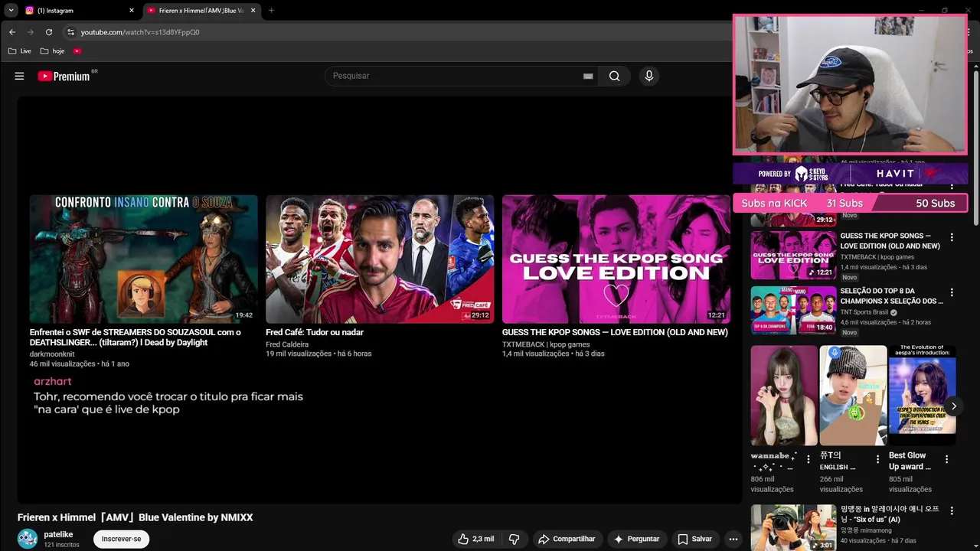Open sidebar Seleção do Top 8 da Champions video
This screenshot has width=980, height=551.
(793, 310)
